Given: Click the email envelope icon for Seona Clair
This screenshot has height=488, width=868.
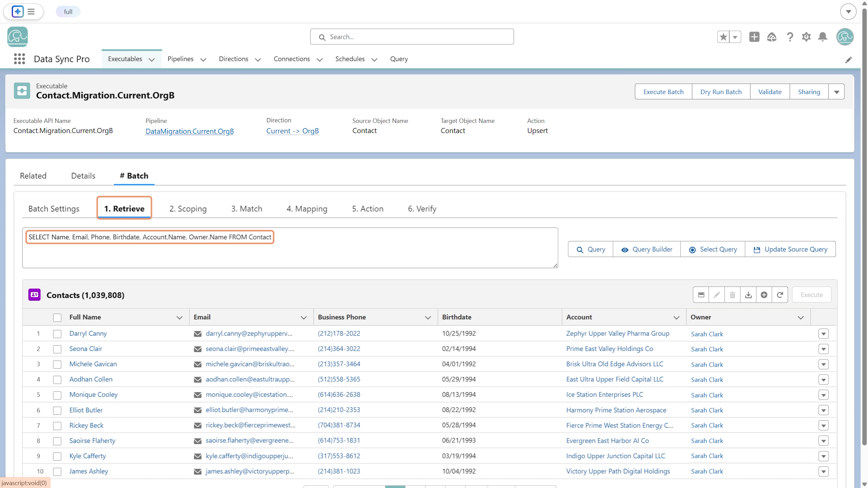Looking at the screenshot, I should click(x=198, y=349).
